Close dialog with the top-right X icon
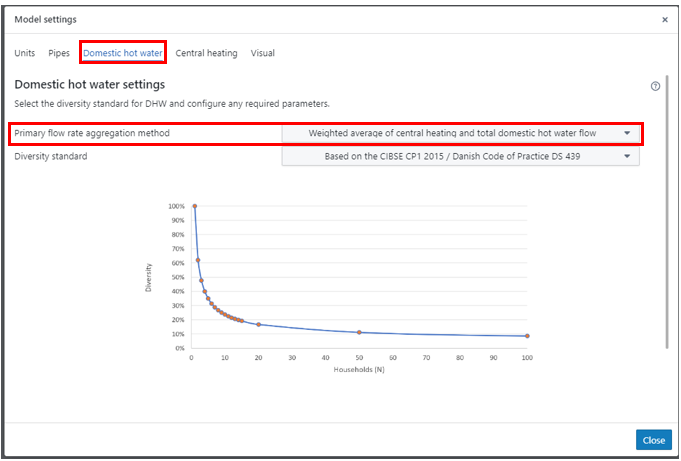Viewport: 681px width, 461px height. [665, 19]
